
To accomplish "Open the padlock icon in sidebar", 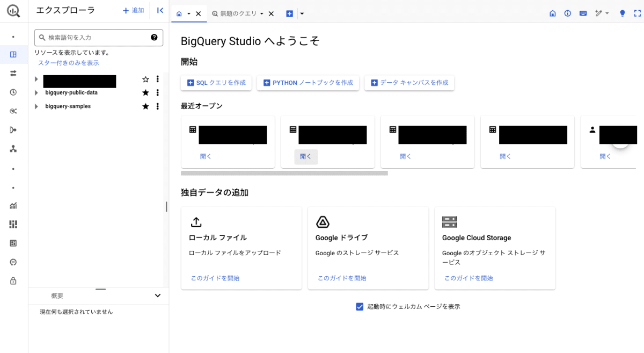I will click(13, 280).
